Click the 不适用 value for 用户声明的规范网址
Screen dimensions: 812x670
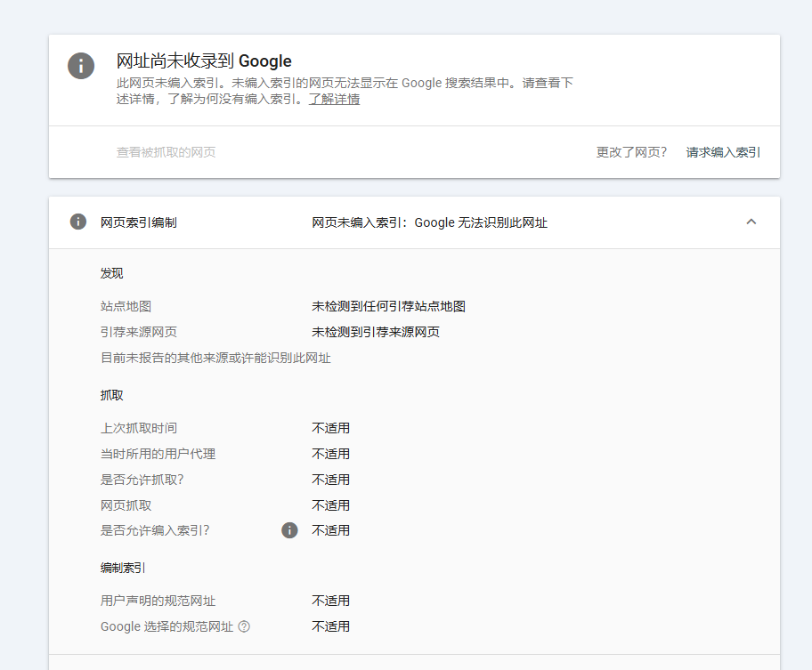[x=330, y=601]
